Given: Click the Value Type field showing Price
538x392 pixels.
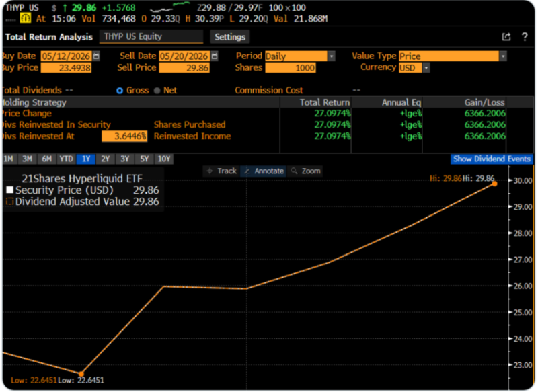Looking at the screenshot, I should [449, 56].
